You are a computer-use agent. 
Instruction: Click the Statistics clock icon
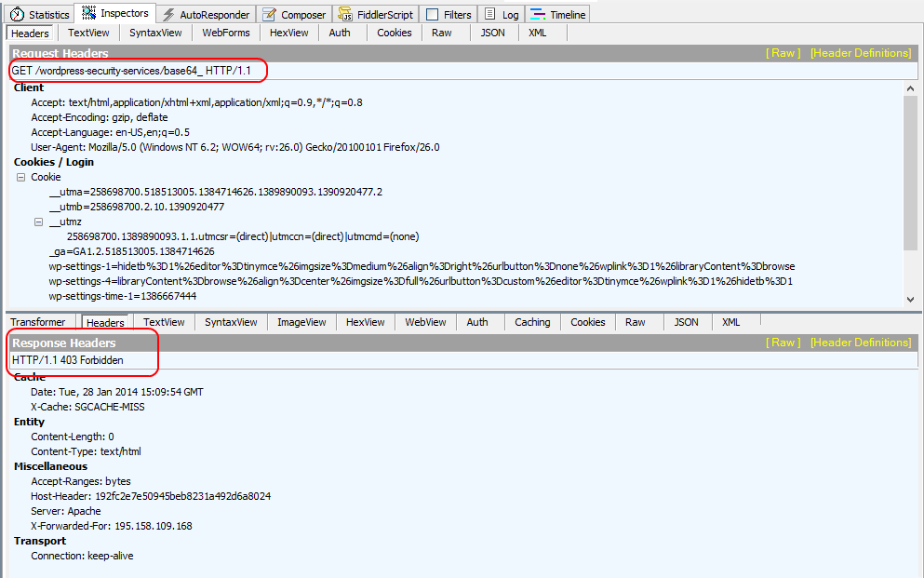17,14
